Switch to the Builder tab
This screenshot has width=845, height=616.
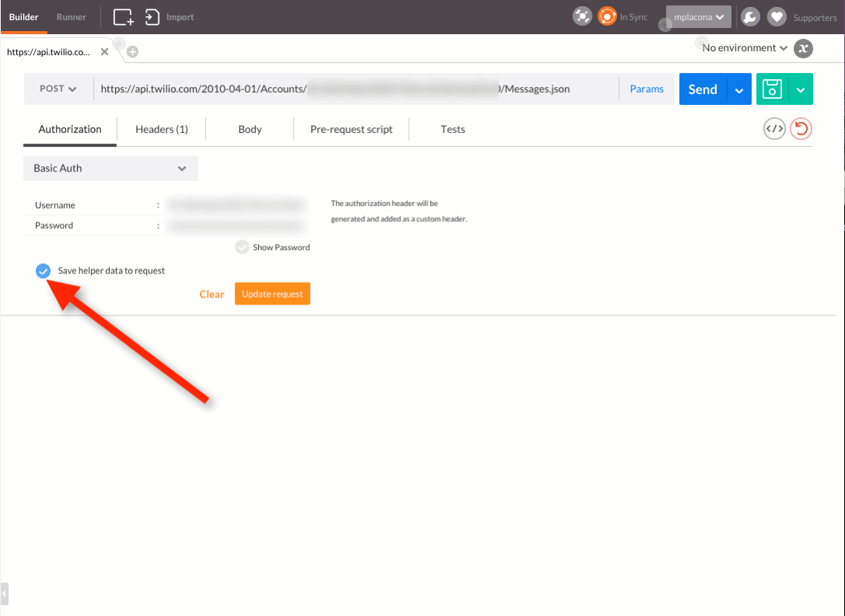pyautogui.click(x=24, y=16)
